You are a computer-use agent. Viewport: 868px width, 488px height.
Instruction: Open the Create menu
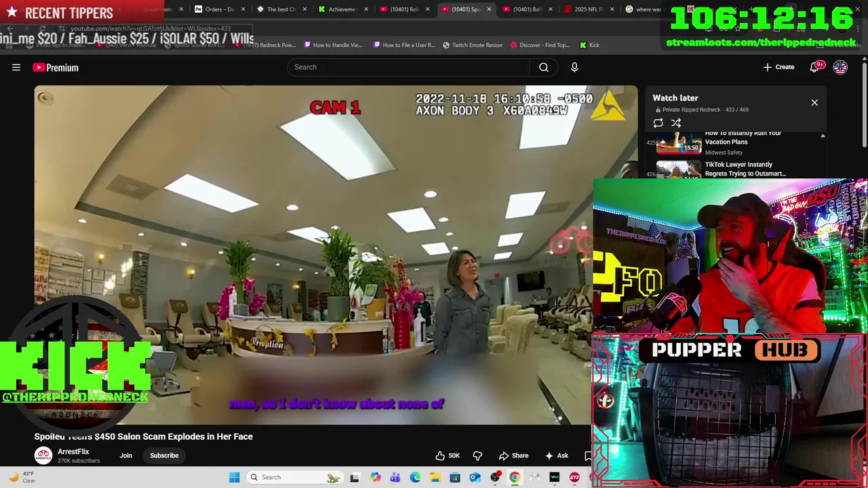point(778,67)
